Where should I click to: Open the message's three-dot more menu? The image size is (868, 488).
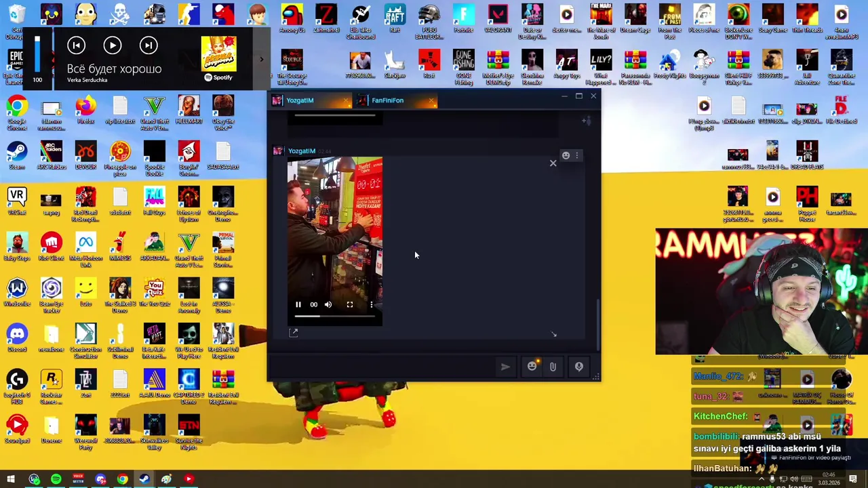tap(577, 155)
